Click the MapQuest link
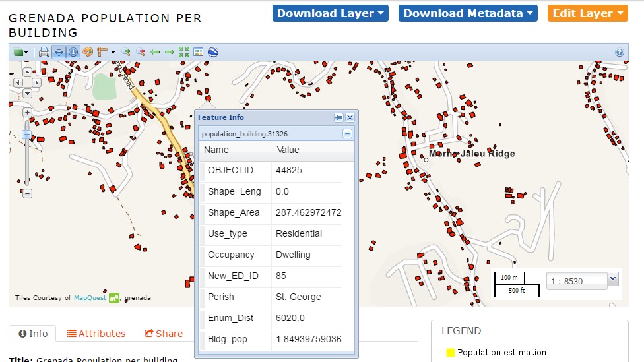Image resolution: width=644 pixels, height=362 pixels. click(x=90, y=298)
